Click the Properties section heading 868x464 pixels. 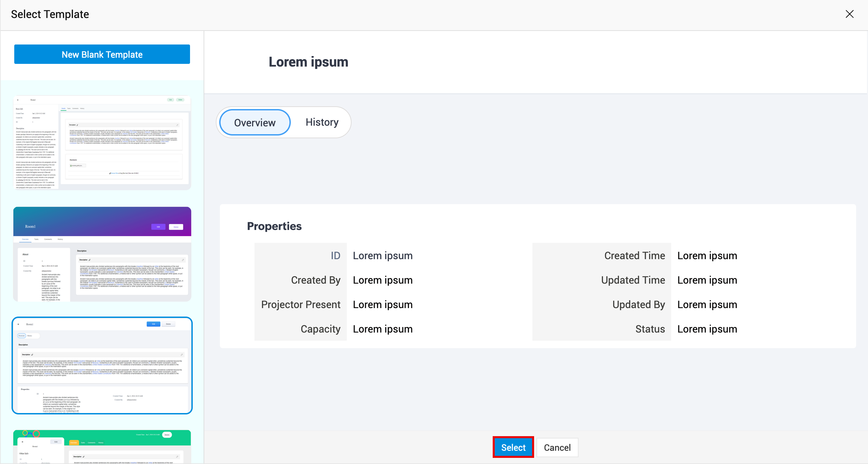pyautogui.click(x=274, y=226)
